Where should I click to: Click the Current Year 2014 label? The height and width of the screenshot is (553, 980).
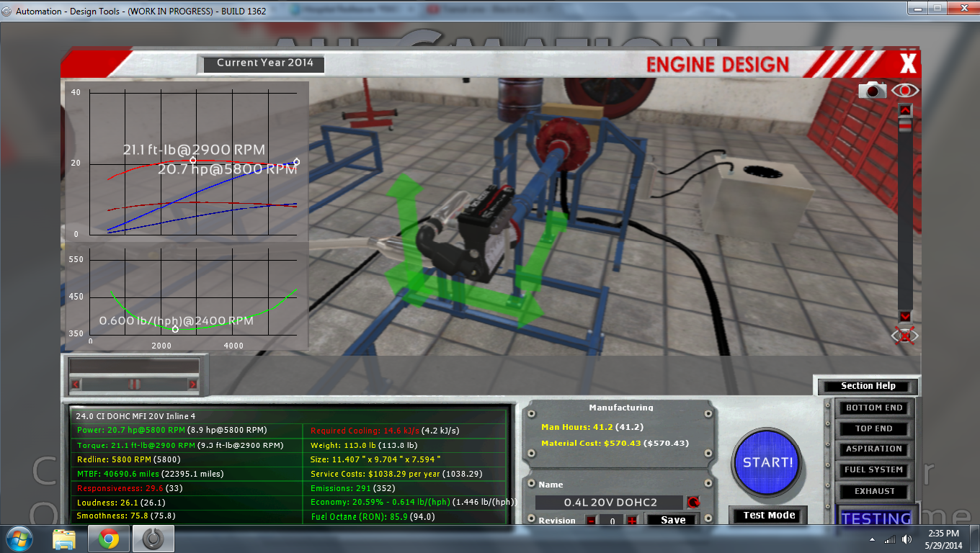[x=264, y=63]
